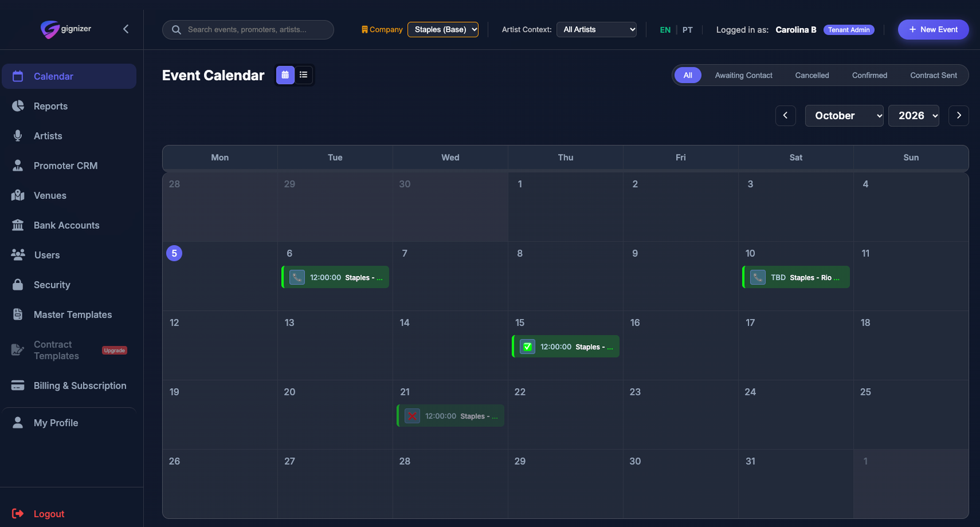The image size is (980, 527).
Task: Open the 2026 year dropdown
Action: [x=914, y=116]
